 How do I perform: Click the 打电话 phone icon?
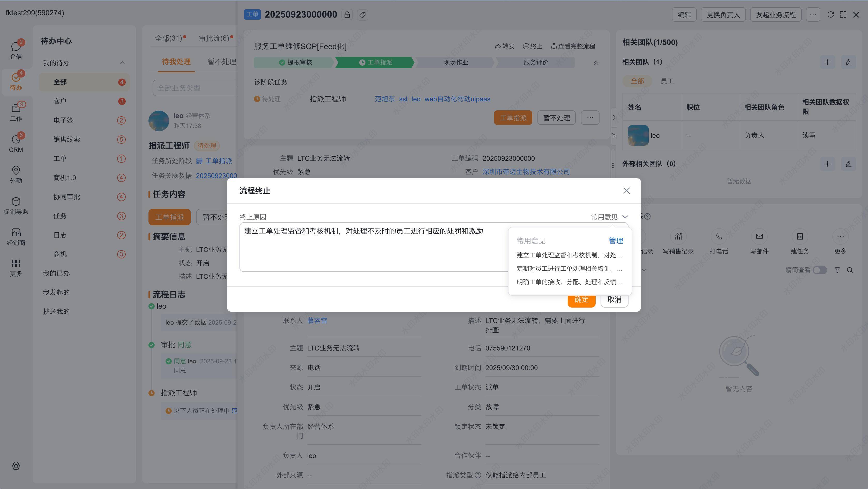point(719,237)
